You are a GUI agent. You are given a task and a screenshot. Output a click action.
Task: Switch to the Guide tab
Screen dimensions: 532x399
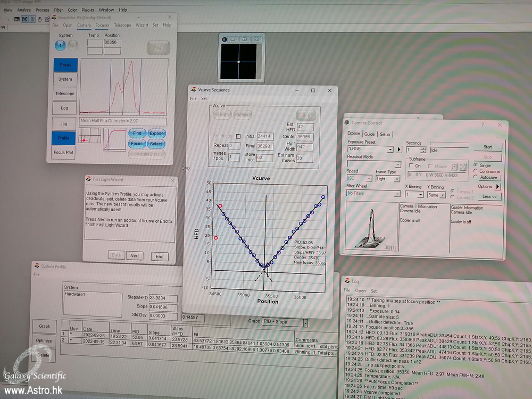369,134
